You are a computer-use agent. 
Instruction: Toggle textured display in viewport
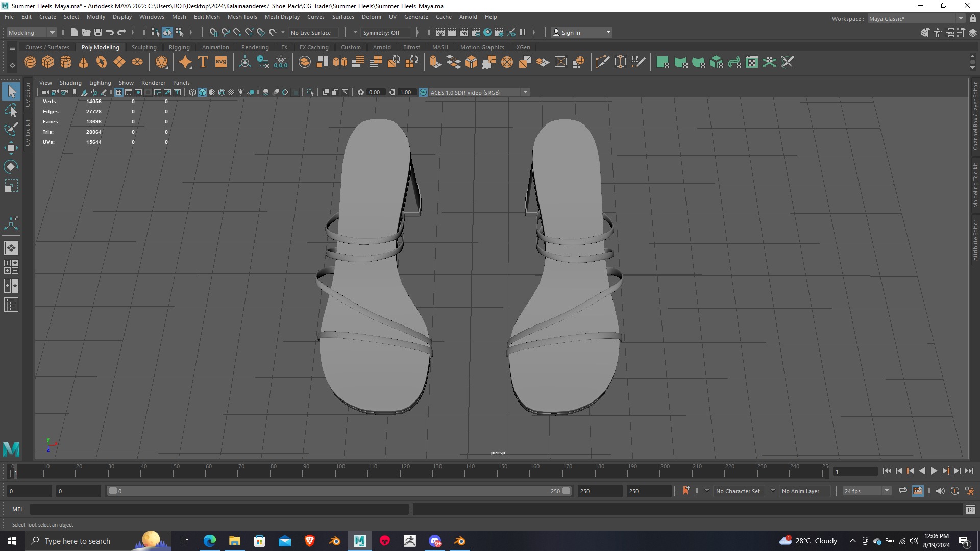tap(231, 92)
